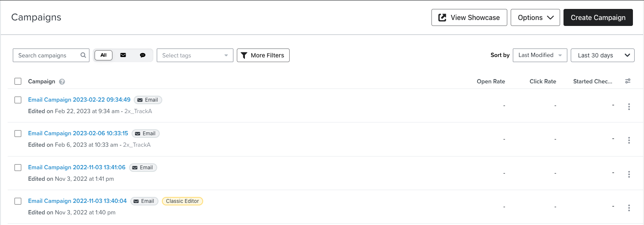Viewport: 644px width, 225px height.
Task: Select checkbox for Email Campaign 2022-11-03 13:40:04
Action: point(18,201)
